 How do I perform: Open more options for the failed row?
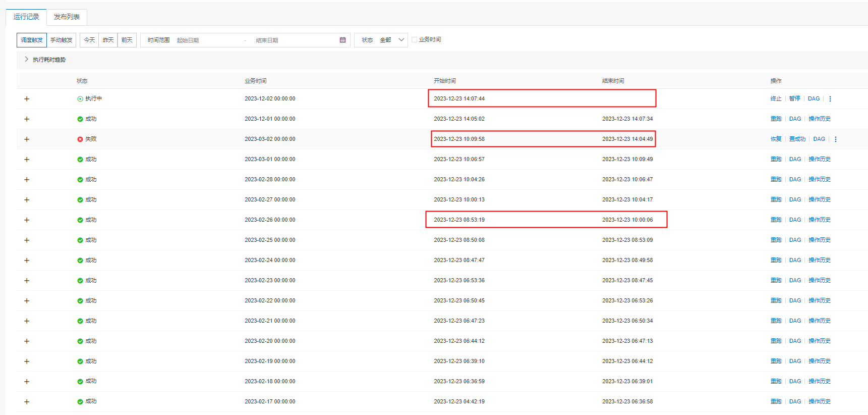pyautogui.click(x=836, y=139)
